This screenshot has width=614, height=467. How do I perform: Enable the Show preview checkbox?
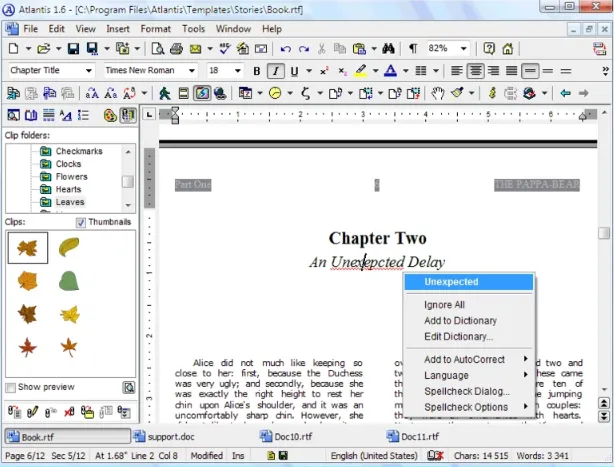[11, 388]
